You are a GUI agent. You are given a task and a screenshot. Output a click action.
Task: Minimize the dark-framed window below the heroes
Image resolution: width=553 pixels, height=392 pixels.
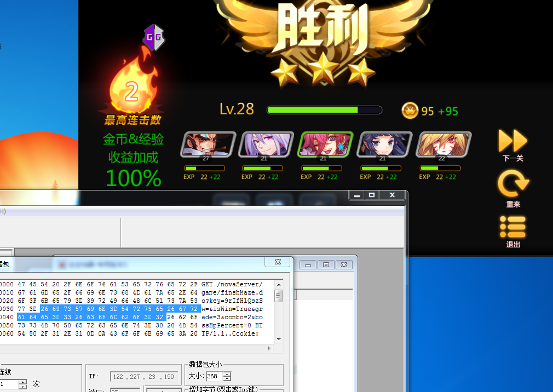point(357,195)
